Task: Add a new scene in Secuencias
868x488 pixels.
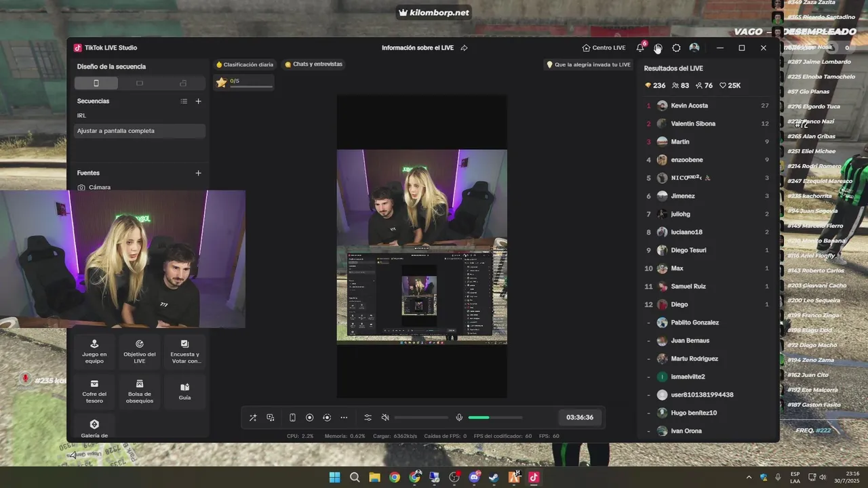Action: click(x=198, y=101)
